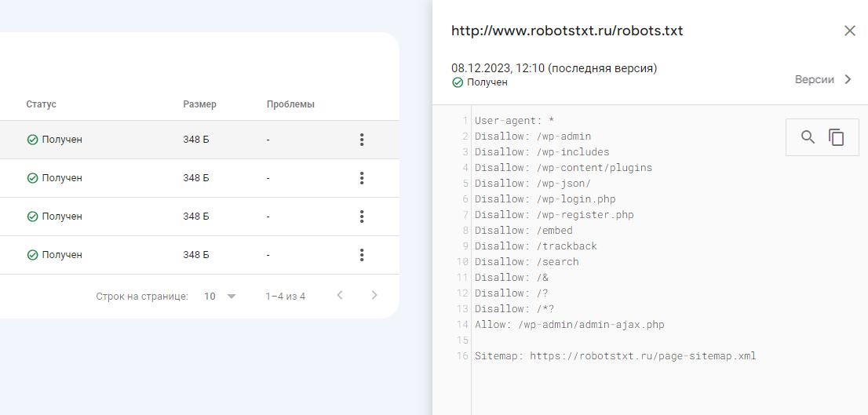This screenshot has height=415, width=868.
Task: Close the robots.txt details panel
Action: tap(849, 31)
